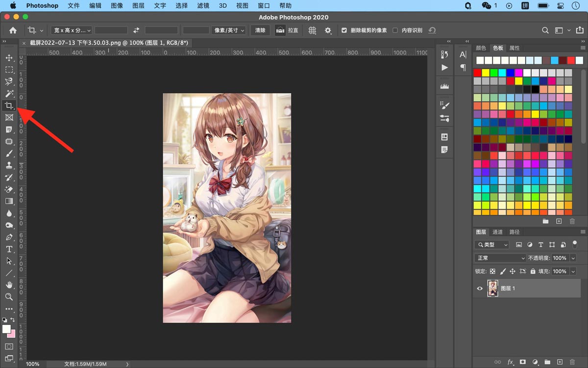Image resolution: width=588 pixels, height=368 pixels.
Task: Pick the red swatch in 色板 panel
Action: tap(478, 73)
